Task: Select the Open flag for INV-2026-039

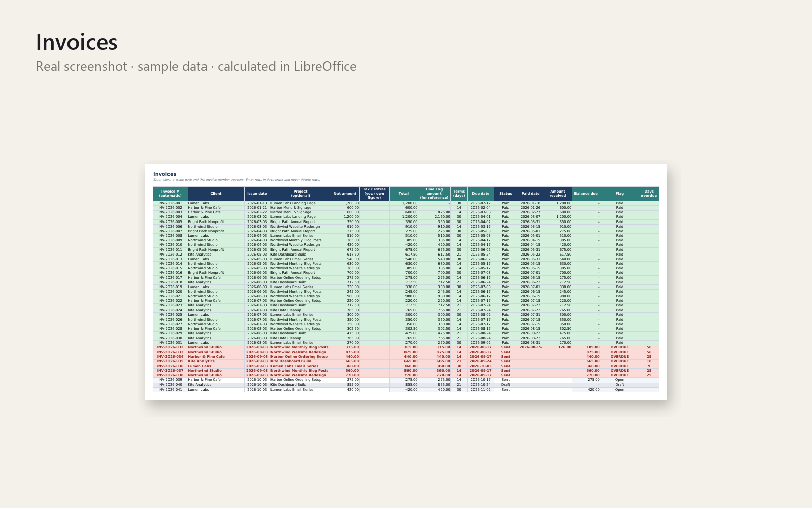Action: pos(620,380)
